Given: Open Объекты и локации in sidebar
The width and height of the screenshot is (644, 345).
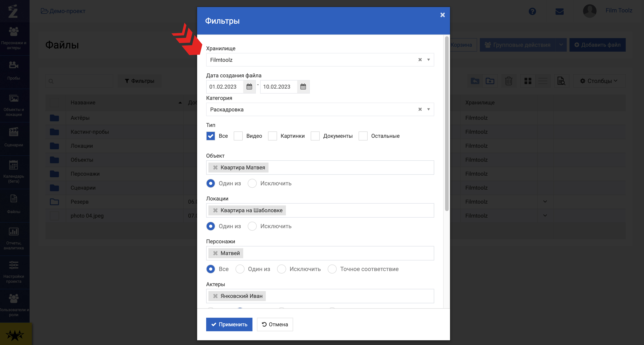Looking at the screenshot, I should click(x=14, y=105).
